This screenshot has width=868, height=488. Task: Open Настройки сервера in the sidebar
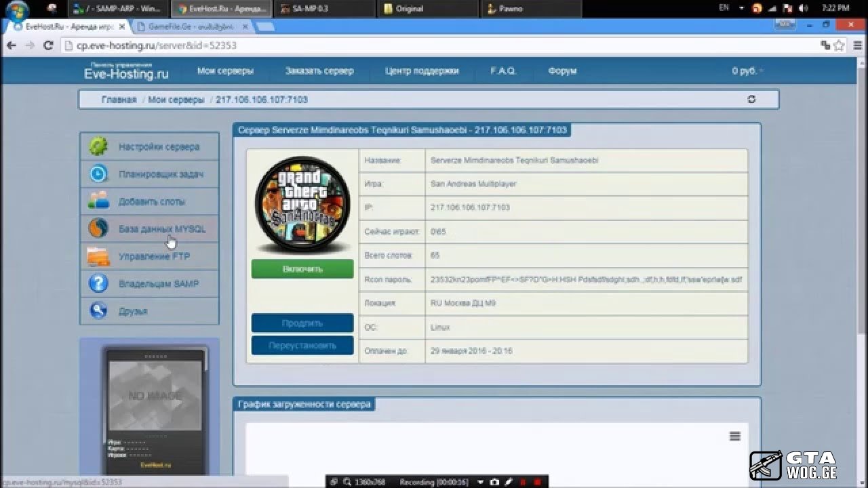tap(158, 147)
